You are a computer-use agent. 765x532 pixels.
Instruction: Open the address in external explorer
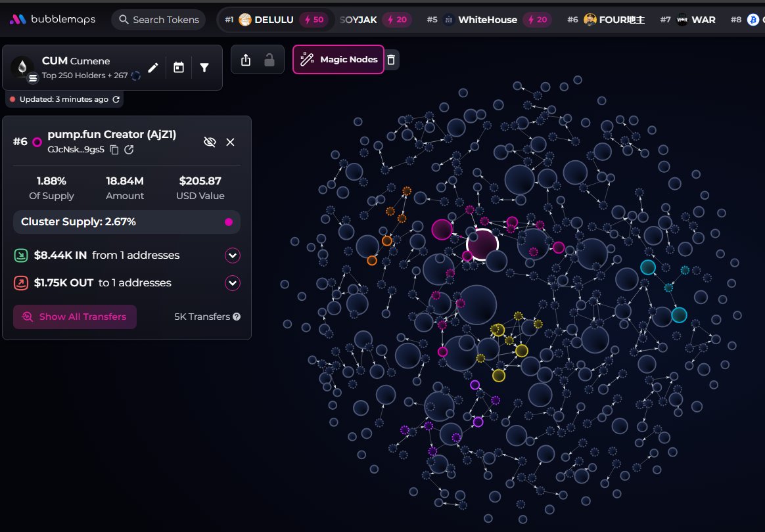(x=129, y=150)
